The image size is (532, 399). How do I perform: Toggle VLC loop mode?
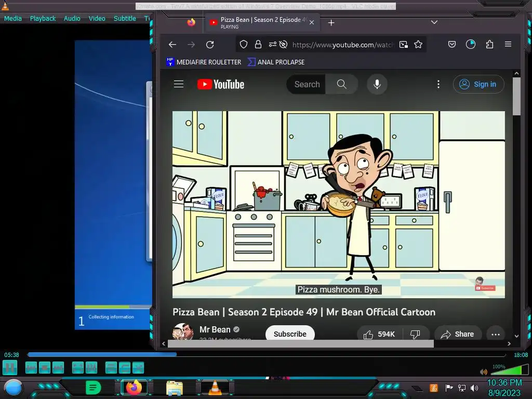[x=125, y=367]
